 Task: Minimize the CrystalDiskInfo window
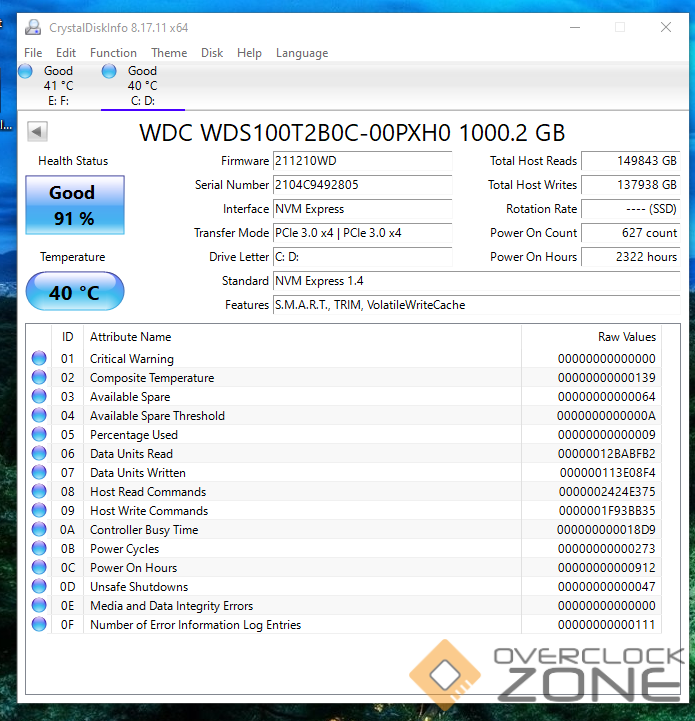click(x=575, y=28)
